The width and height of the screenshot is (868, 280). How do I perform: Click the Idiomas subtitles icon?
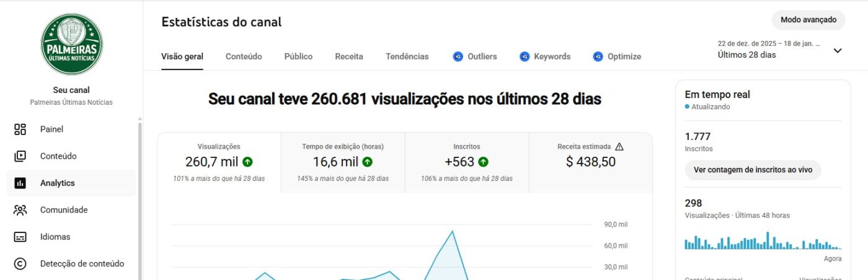pos(20,237)
